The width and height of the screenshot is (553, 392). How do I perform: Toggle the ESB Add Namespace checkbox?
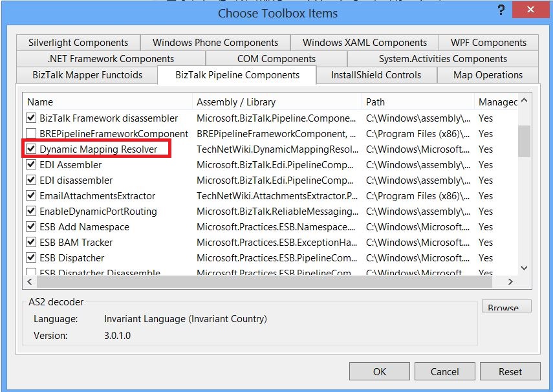[x=31, y=226]
